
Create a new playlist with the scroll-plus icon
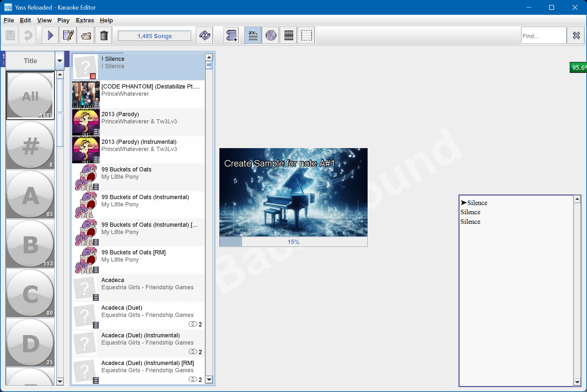tap(231, 35)
